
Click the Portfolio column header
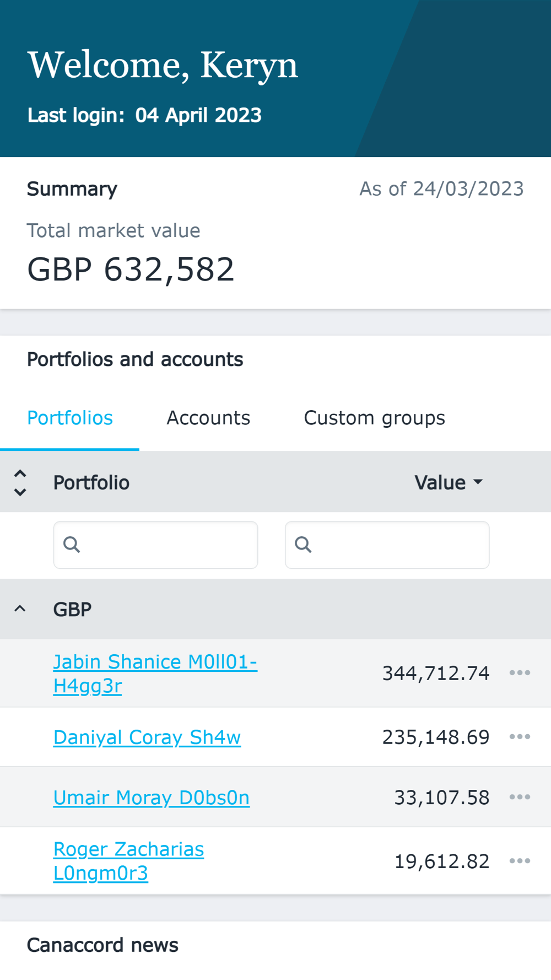[x=91, y=482]
